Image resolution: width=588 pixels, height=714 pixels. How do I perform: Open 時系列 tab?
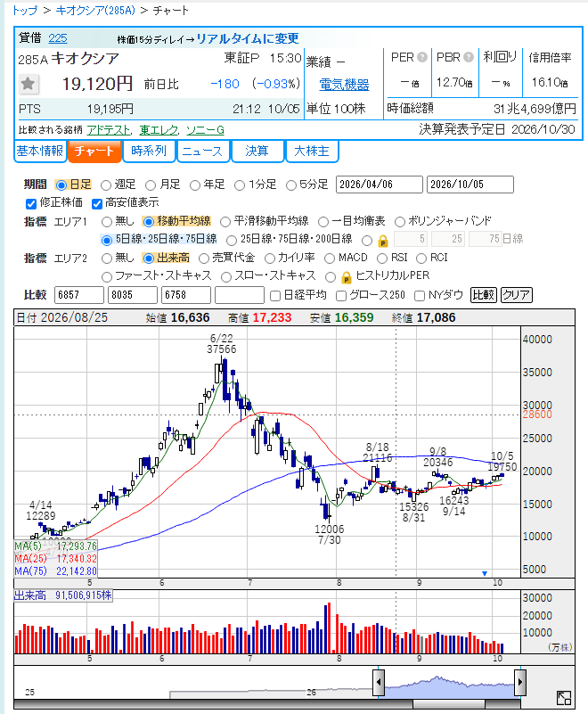coord(149,151)
